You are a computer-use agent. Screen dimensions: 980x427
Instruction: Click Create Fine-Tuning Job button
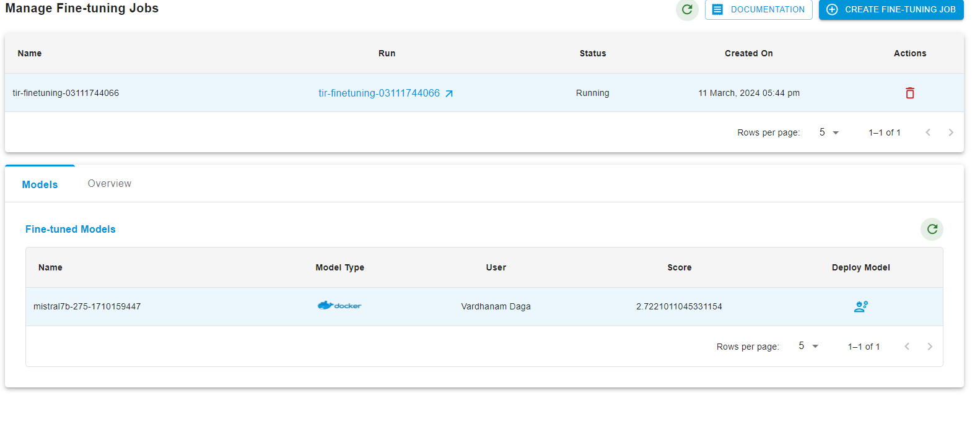coord(891,9)
